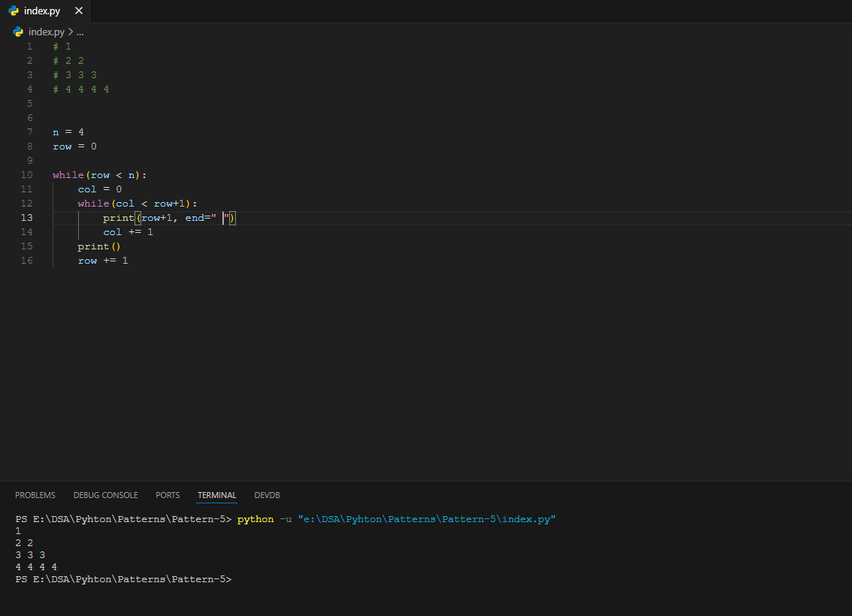Close the index.py editor tab
The width and height of the screenshot is (852, 616).
tap(79, 11)
